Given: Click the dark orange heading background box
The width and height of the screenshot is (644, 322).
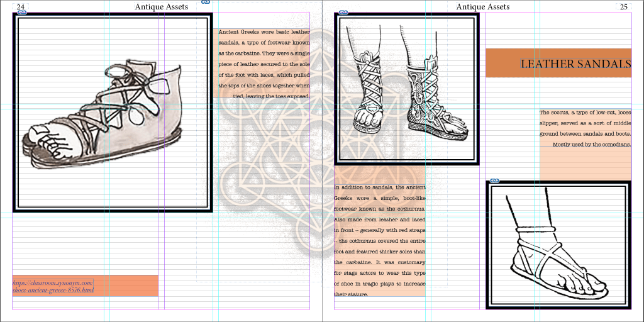Looking at the screenshot, I should 503,64.
